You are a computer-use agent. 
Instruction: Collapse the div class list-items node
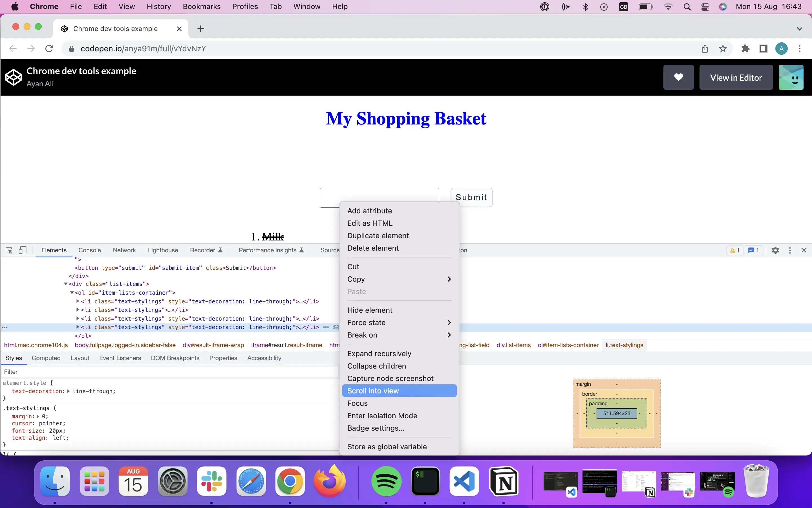click(x=66, y=284)
